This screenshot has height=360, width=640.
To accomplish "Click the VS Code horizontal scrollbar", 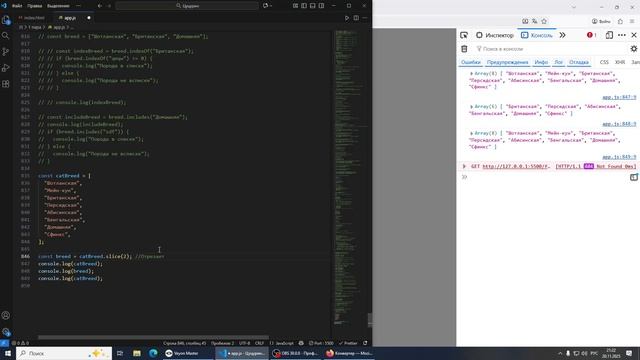I will [153, 338].
